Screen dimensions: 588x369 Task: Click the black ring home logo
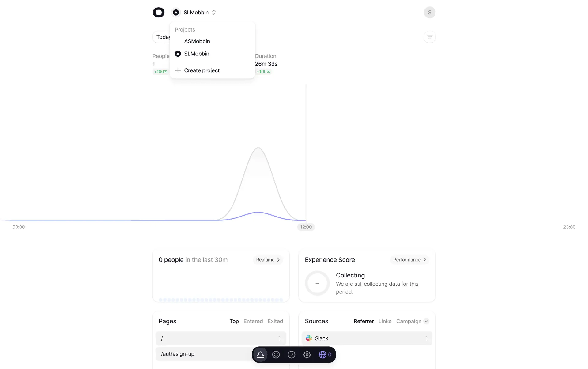(159, 13)
